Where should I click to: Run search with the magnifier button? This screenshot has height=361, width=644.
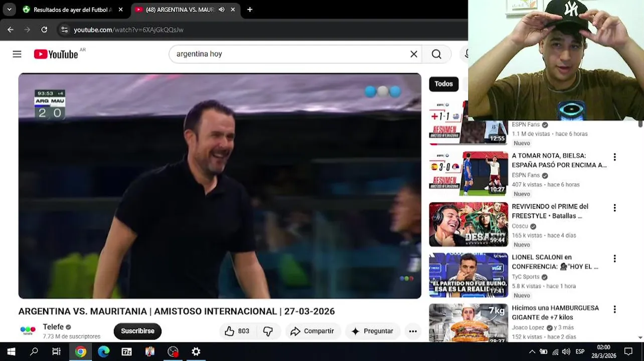pyautogui.click(x=436, y=54)
